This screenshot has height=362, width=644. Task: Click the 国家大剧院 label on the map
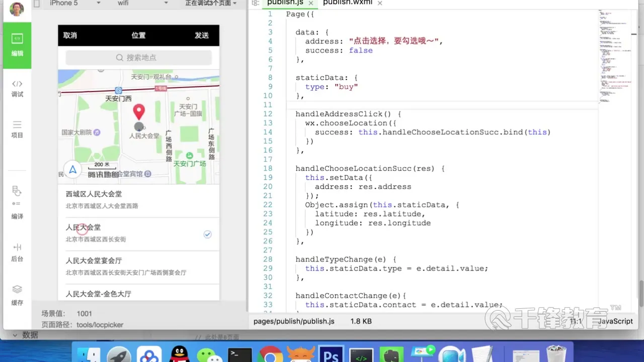(x=76, y=132)
